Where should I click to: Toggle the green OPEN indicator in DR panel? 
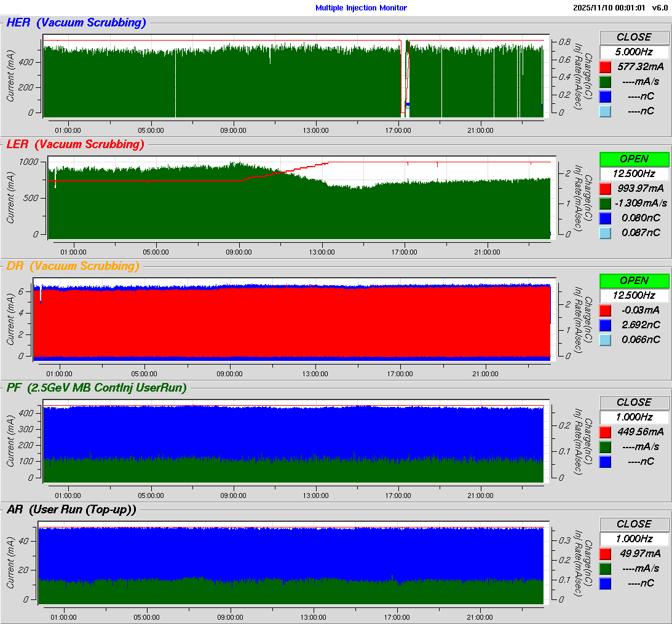634,280
